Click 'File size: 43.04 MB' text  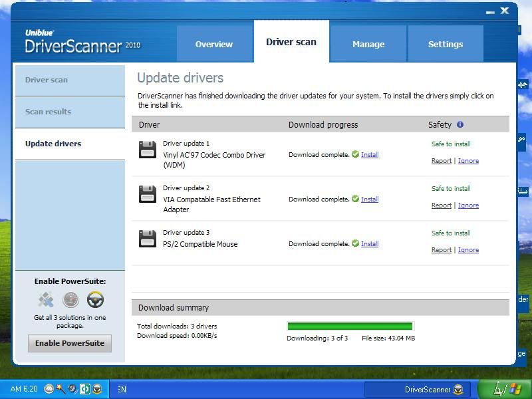click(x=388, y=338)
